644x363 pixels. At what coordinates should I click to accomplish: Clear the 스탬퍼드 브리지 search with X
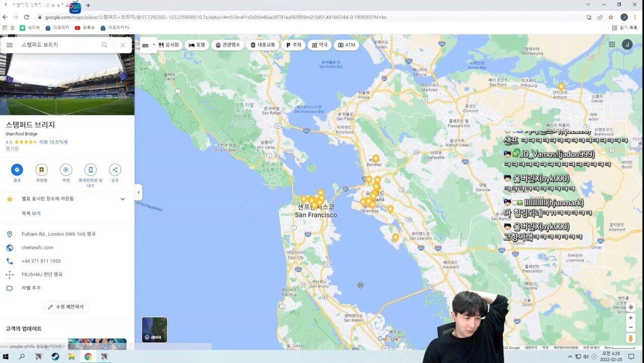pyautogui.click(x=123, y=45)
